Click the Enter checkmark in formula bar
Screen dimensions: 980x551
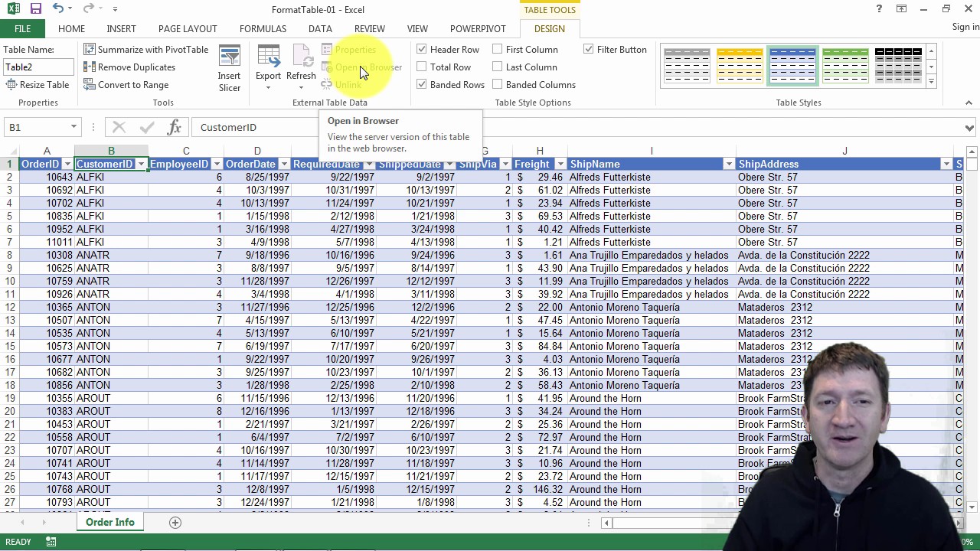(x=147, y=127)
